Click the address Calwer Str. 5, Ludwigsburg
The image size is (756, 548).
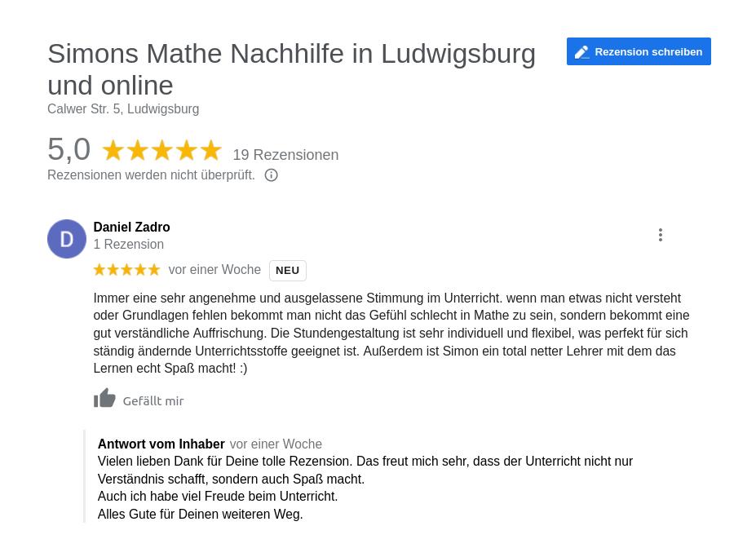pos(123,109)
